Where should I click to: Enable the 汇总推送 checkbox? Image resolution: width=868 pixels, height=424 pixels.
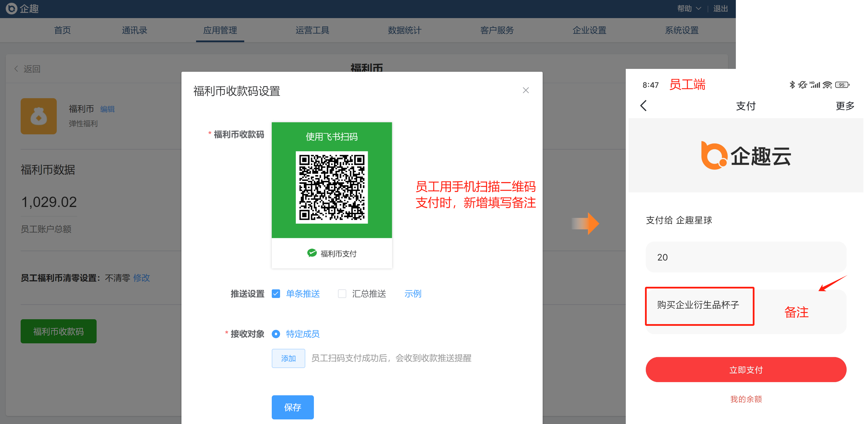342,294
